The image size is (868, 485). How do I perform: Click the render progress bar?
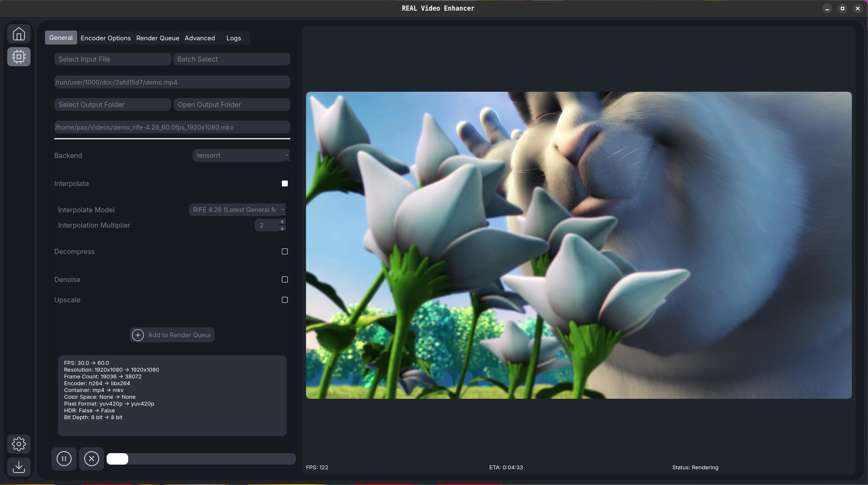[x=201, y=458]
